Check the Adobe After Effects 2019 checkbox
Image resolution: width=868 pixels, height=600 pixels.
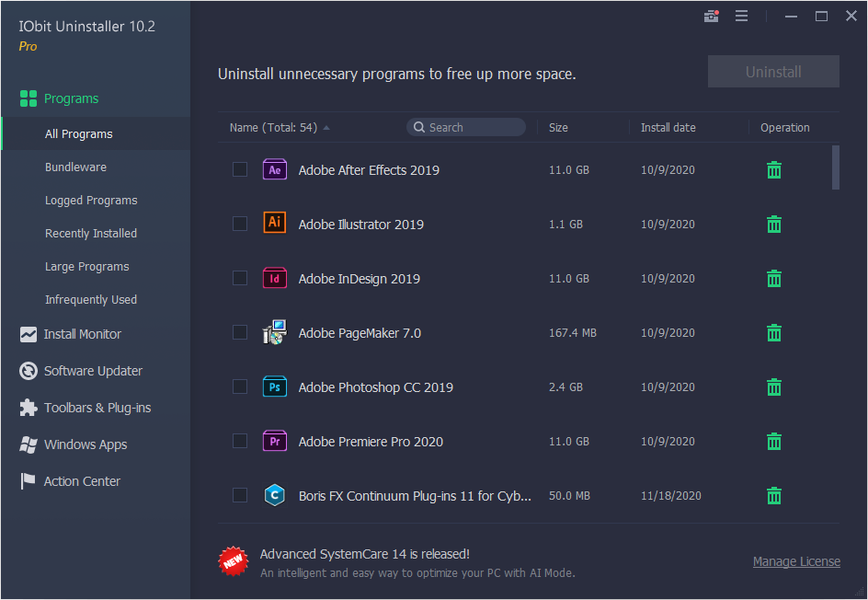(240, 169)
